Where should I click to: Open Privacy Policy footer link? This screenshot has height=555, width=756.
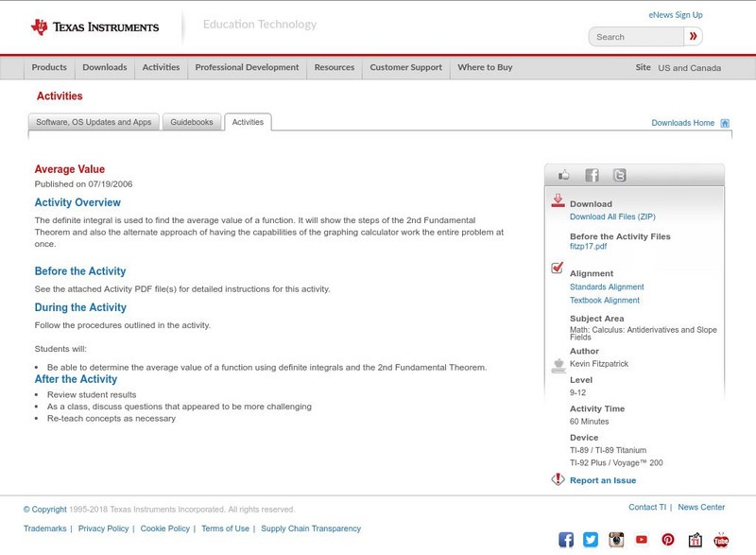pos(103,529)
